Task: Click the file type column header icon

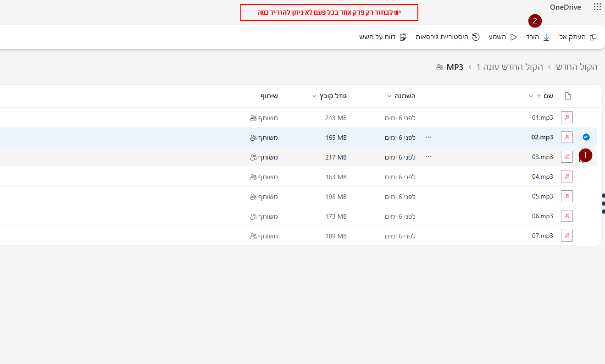Action: pos(568,96)
